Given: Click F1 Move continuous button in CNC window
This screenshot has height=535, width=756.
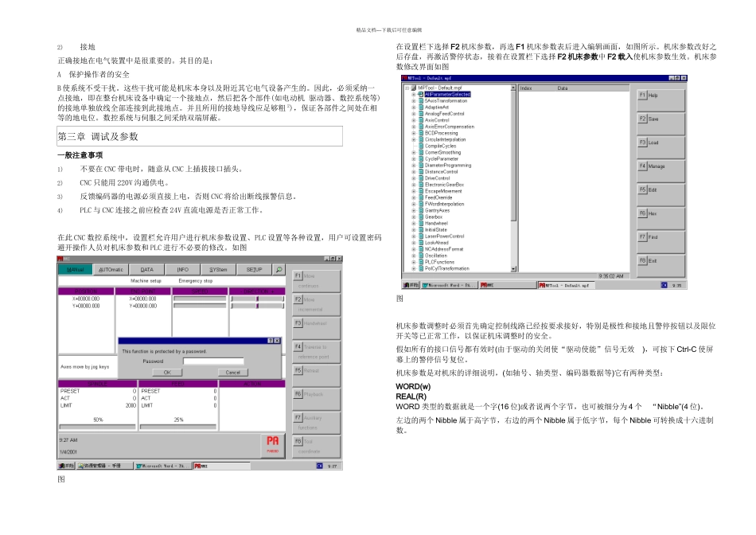Looking at the screenshot, I should point(316,281).
